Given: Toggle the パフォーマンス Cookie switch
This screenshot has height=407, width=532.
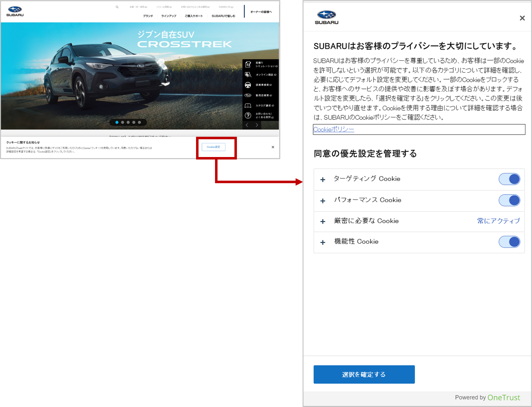Looking at the screenshot, I should 509,200.
